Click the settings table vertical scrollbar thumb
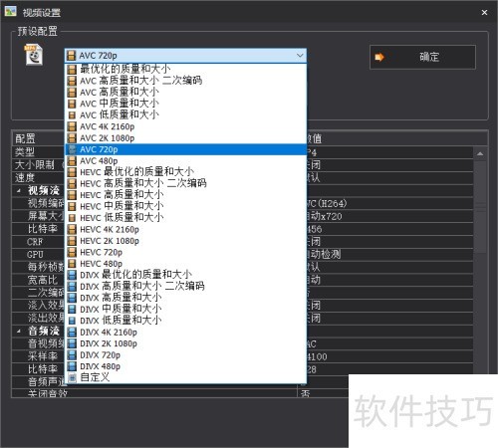 [x=480, y=206]
